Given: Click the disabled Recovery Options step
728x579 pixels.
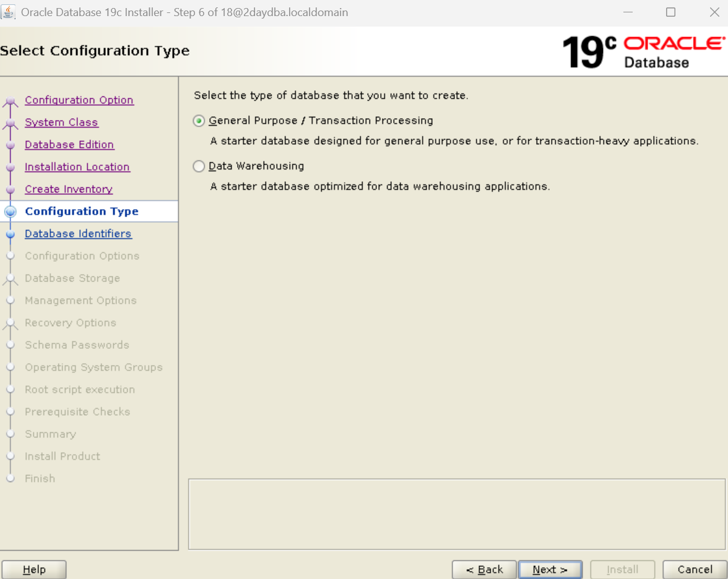Looking at the screenshot, I should (x=71, y=322).
